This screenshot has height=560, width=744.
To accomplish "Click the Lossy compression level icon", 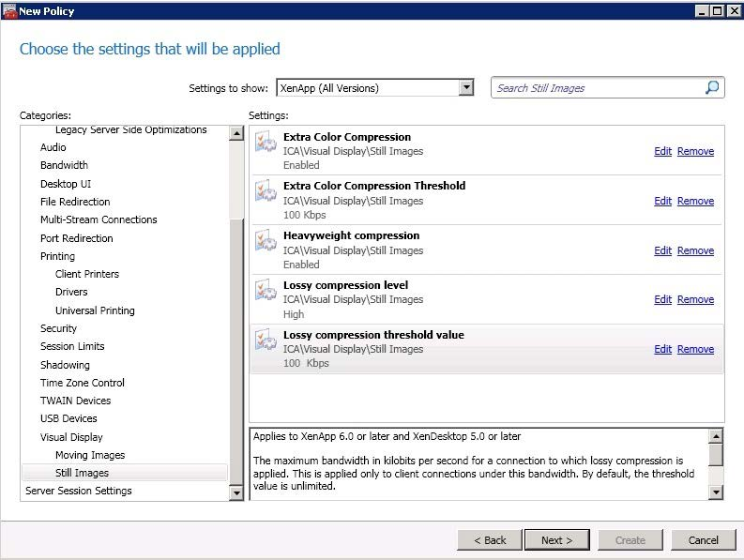I will [x=266, y=290].
